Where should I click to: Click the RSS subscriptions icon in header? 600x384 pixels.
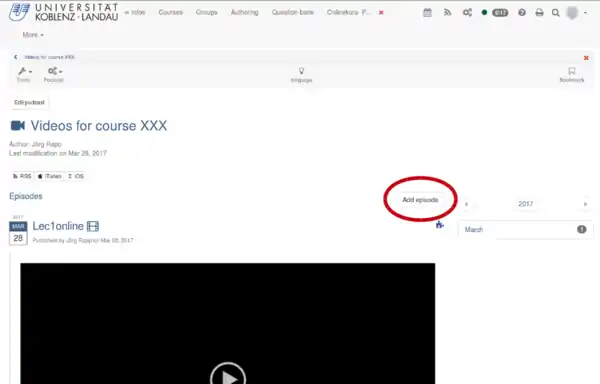point(447,13)
